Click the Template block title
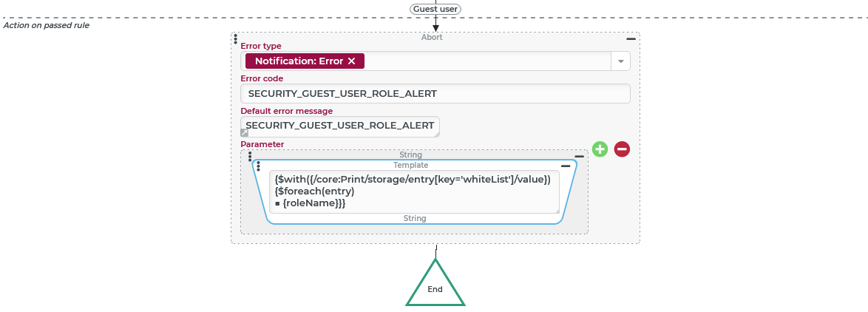The image size is (868, 312). pyautogui.click(x=411, y=165)
